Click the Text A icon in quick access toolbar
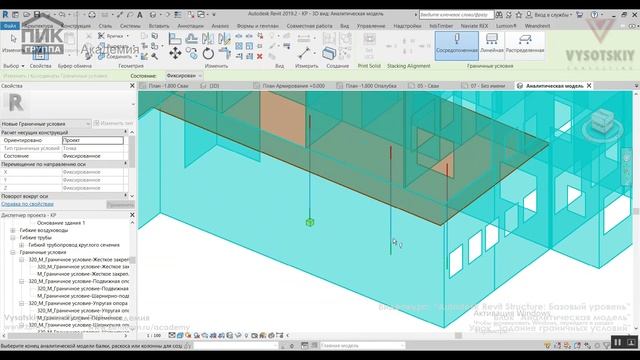The width and height of the screenshot is (640, 360). 140,15
